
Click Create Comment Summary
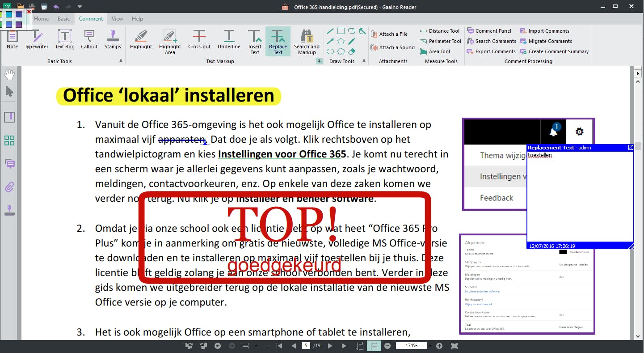click(554, 51)
